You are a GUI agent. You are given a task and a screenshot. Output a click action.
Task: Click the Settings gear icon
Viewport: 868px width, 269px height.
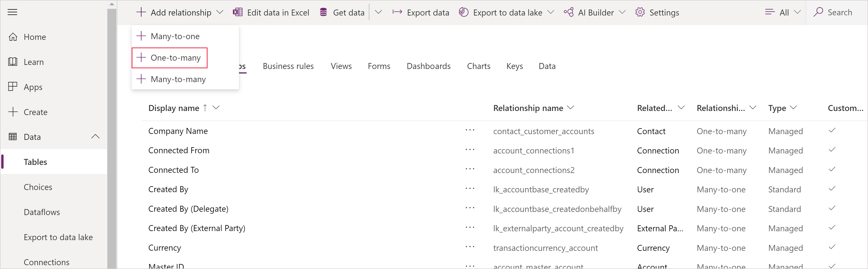click(x=639, y=12)
